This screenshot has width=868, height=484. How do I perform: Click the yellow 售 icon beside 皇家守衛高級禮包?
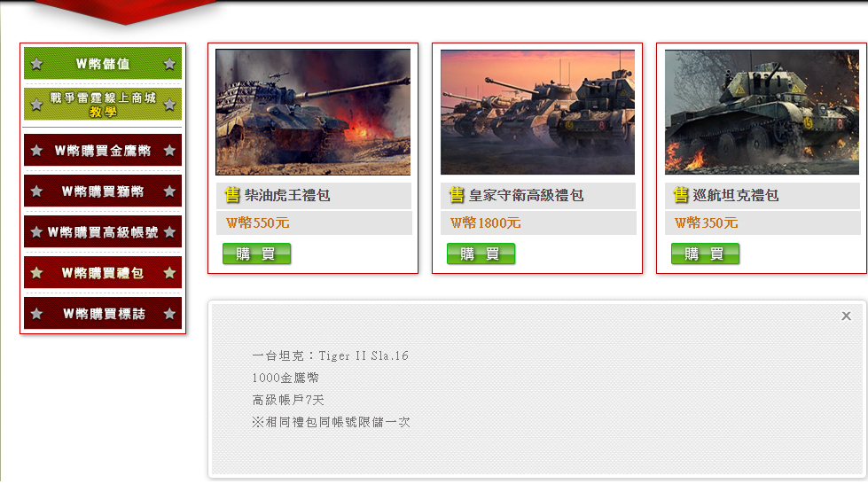[x=456, y=195]
